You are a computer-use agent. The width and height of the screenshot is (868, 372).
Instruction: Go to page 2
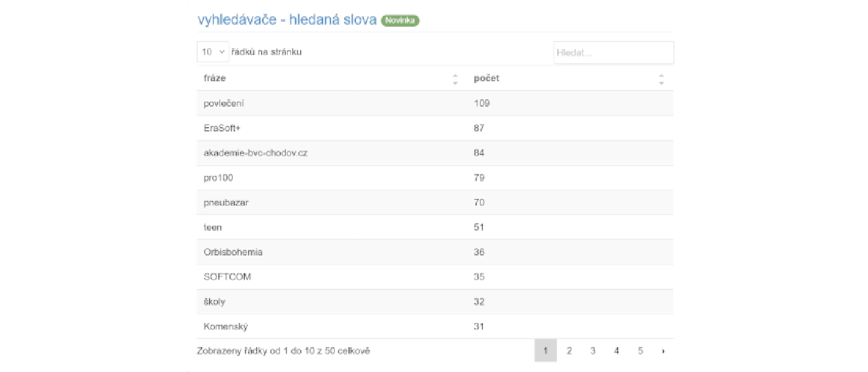[569, 351]
